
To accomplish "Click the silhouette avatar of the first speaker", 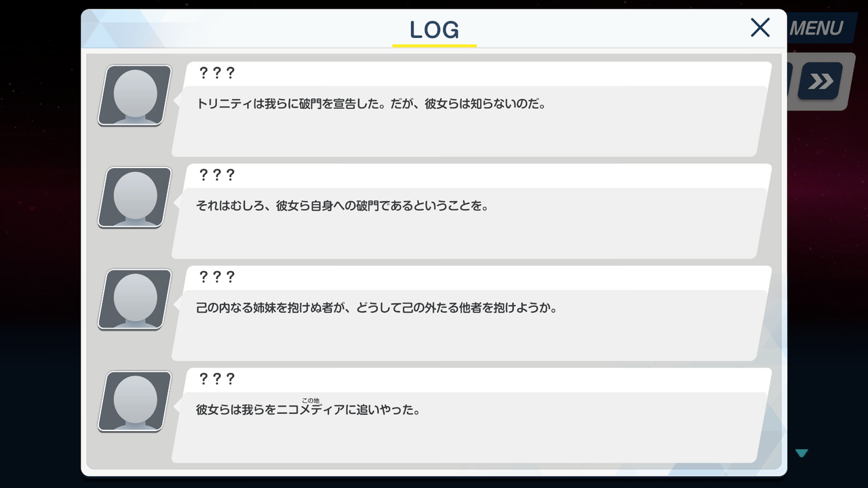I will tap(135, 96).
